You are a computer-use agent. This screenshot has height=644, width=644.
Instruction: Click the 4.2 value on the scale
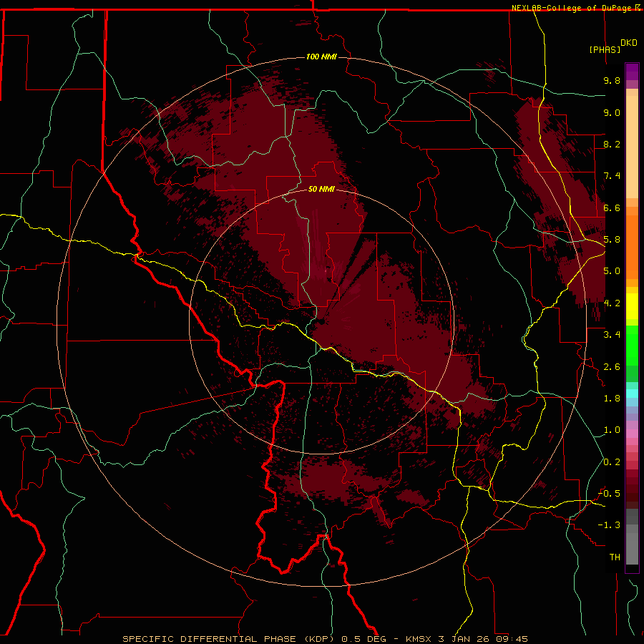[612, 303]
